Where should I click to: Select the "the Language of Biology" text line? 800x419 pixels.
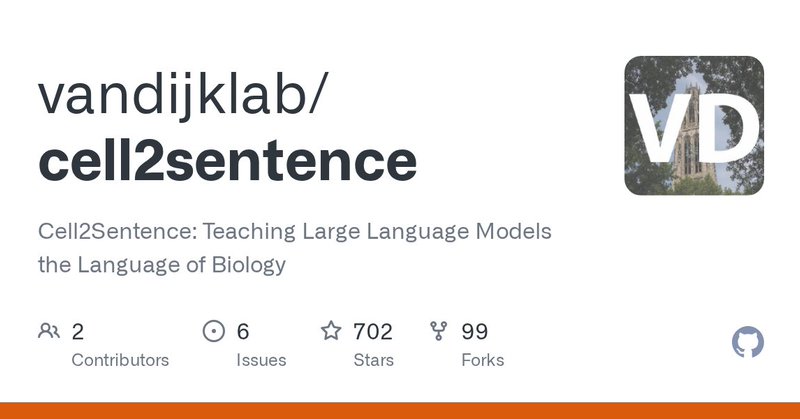(162, 265)
